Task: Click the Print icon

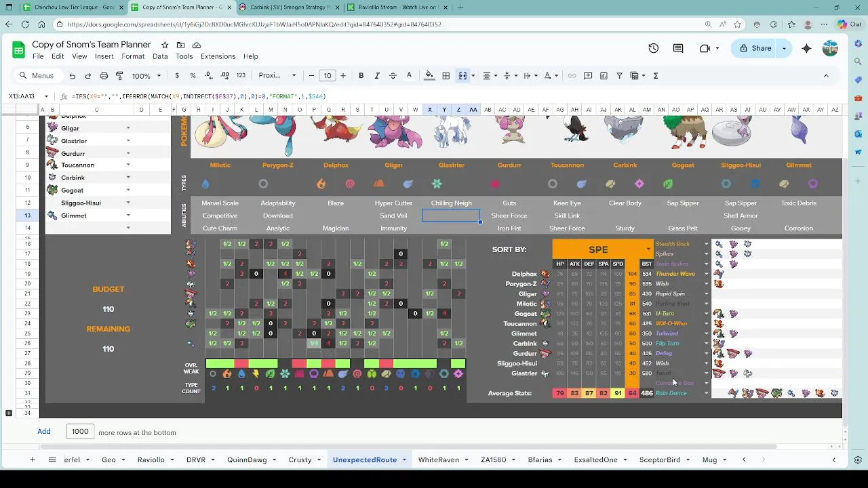Action: pyautogui.click(x=104, y=76)
